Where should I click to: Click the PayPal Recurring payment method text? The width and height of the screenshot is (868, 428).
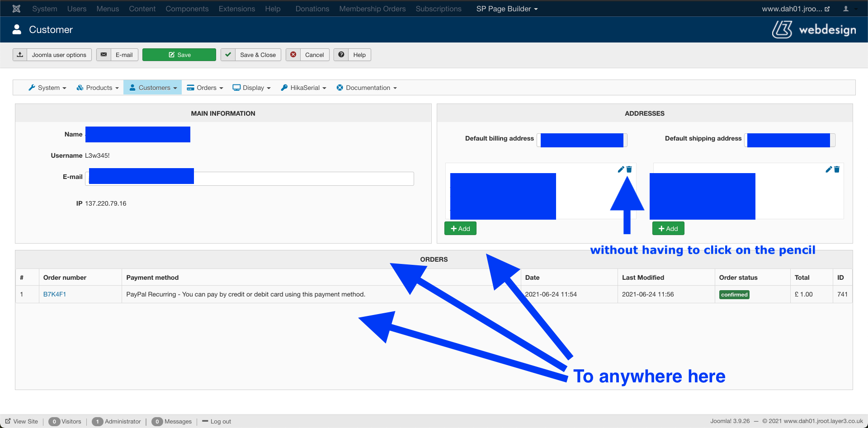(245, 294)
